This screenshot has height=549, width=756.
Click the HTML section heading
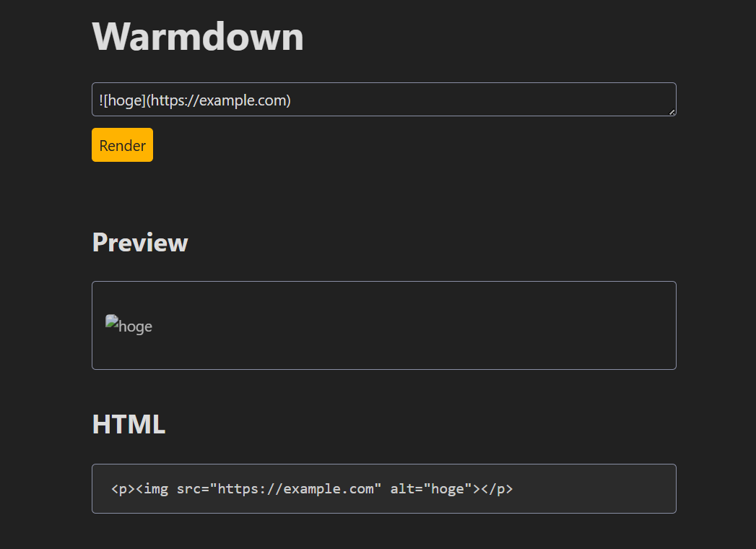tap(129, 424)
